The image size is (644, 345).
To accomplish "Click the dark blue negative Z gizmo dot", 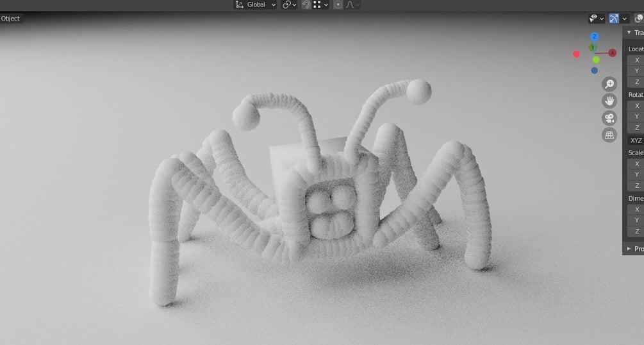I will click(594, 71).
